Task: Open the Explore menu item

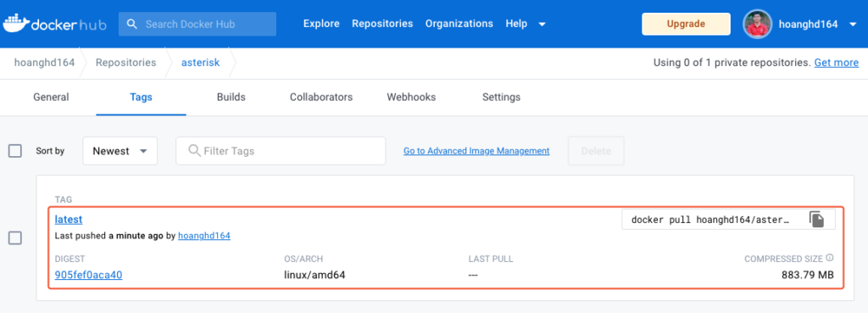Action: (321, 24)
